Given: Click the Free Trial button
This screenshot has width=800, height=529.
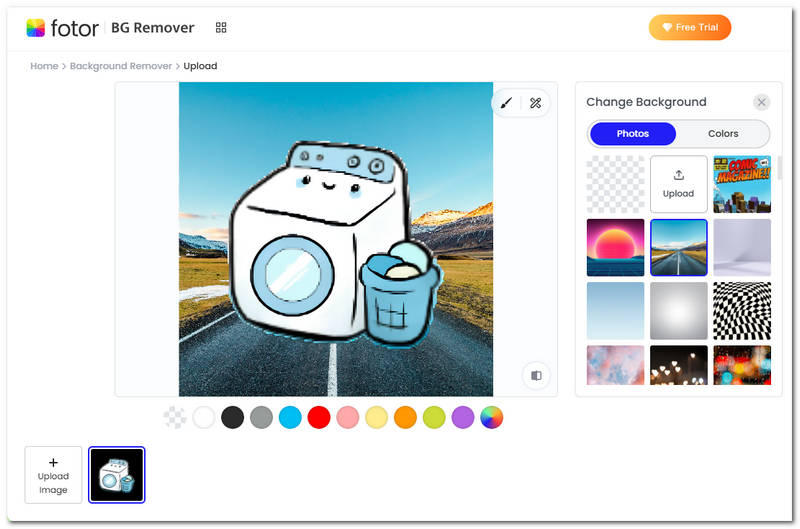Looking at the screenshot, I should (x=690, y=28).
